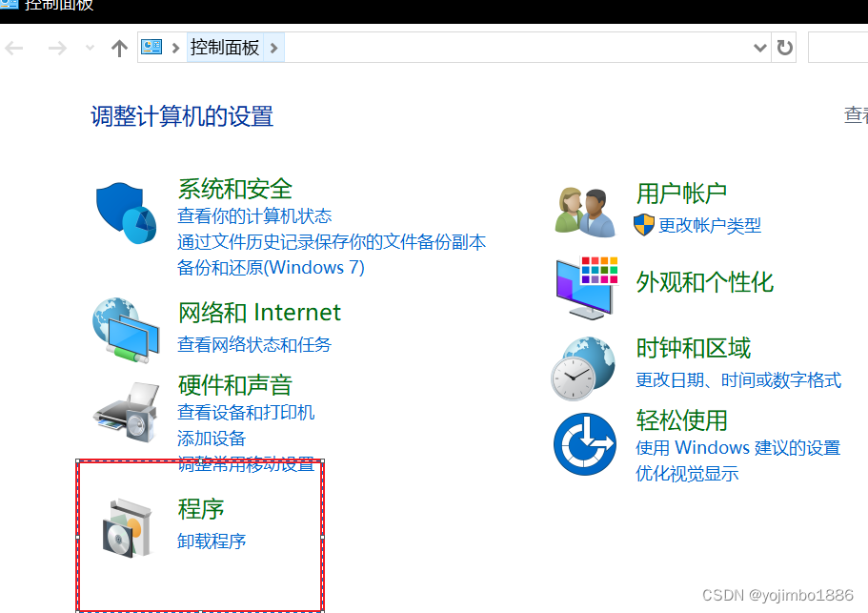
Task: Click the Clock and Region globe icon
Action: tap(583, 368)
